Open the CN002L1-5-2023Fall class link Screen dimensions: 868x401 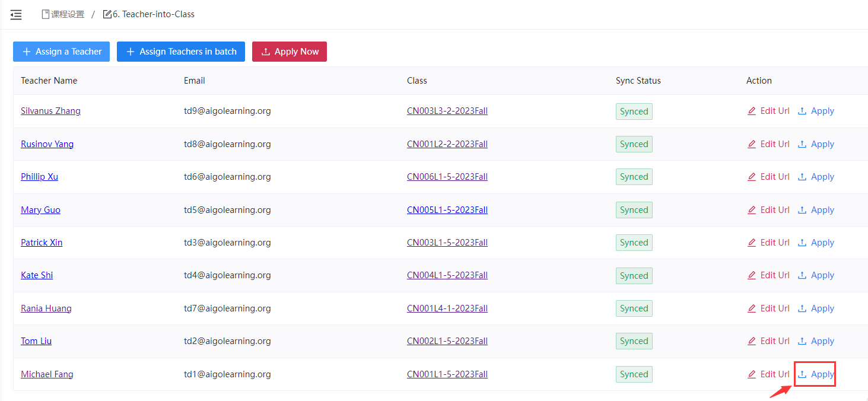(447, 341)
